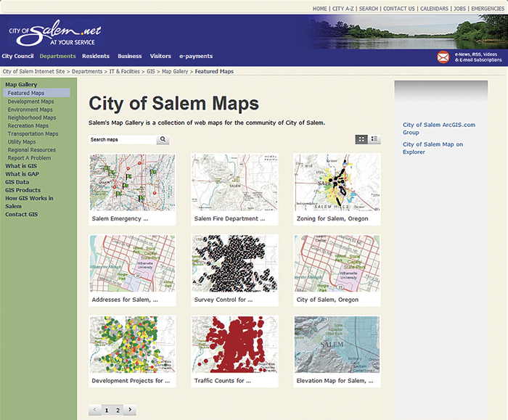This screenshot has height=420, width=508.
Task: Go to previous page arrow
Action: click(94, 410)
